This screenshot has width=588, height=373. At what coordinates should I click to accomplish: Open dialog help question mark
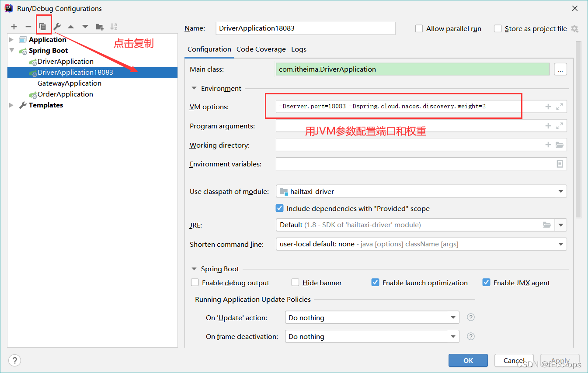14,360
